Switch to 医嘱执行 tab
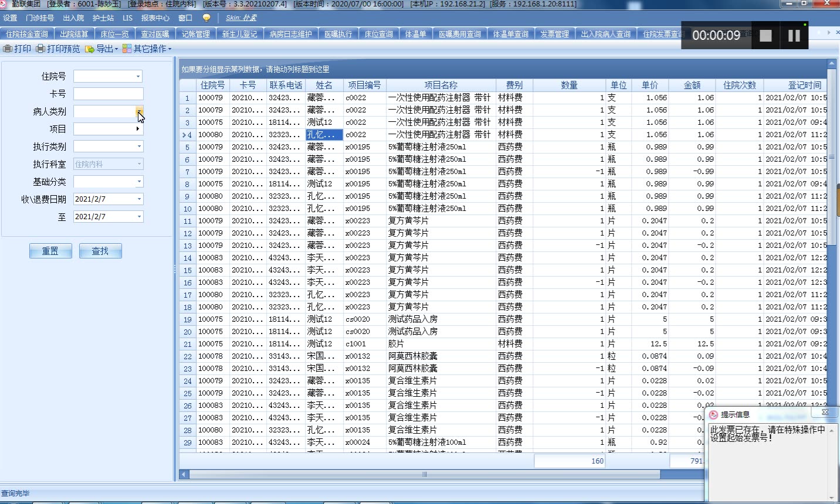 click(x=338, y=34)
